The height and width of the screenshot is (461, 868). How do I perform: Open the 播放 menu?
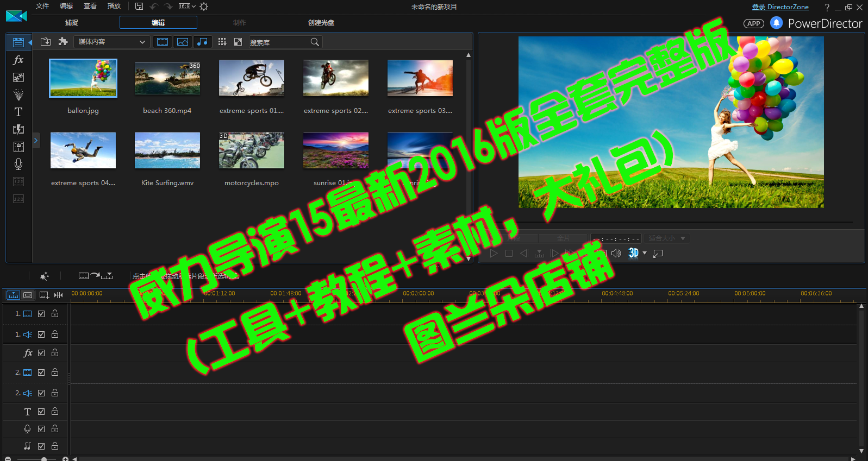114,6
